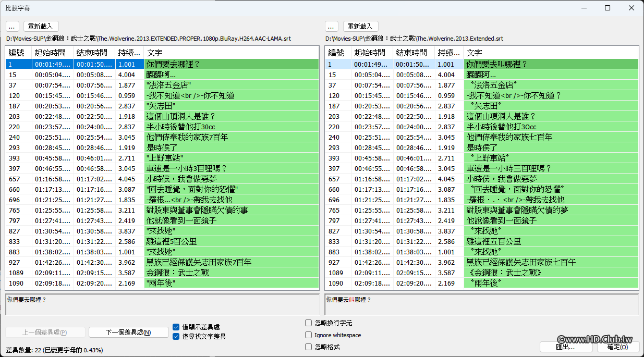Click the disabled 上一個差異處 button

point(45,333)
